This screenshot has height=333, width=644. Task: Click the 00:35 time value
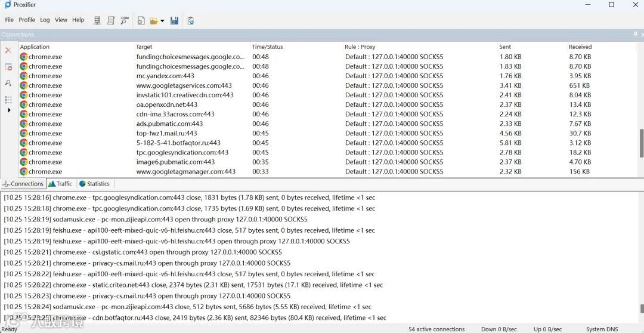point(261,162)
